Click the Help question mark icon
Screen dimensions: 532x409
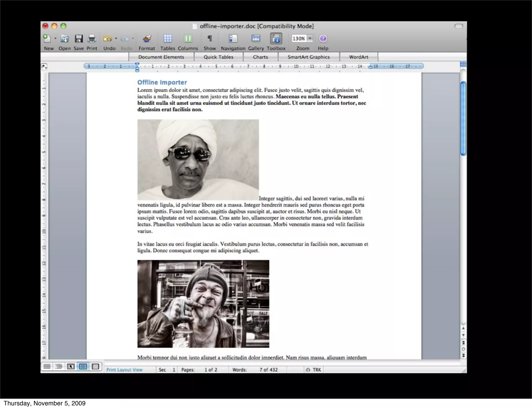[x=323, y=39]
